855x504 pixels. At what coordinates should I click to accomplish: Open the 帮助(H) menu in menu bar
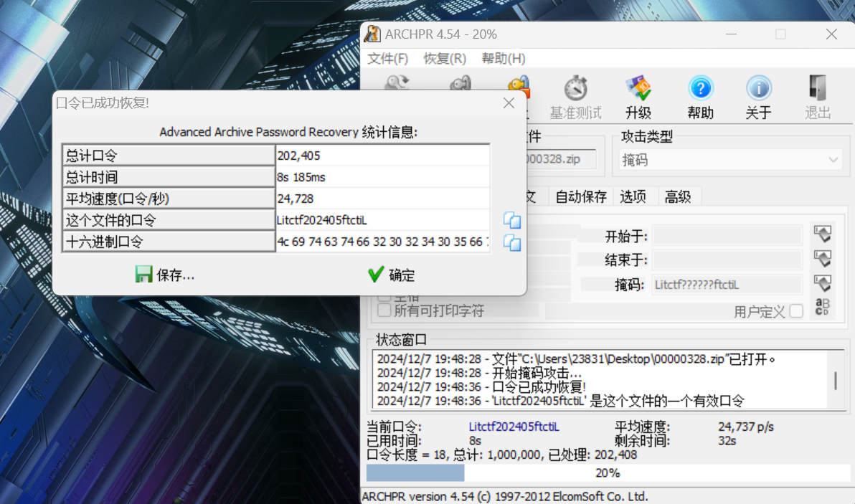[504, 58]
